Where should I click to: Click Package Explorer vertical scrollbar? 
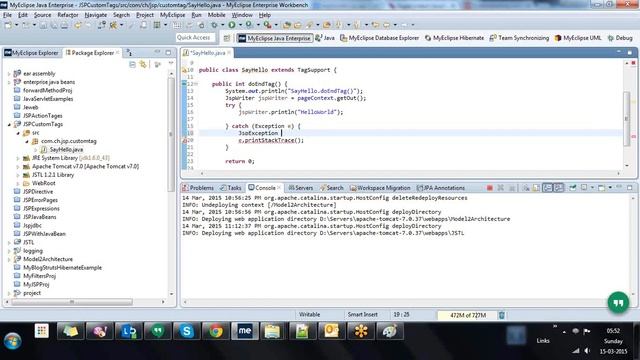click(x=171, y=135)
